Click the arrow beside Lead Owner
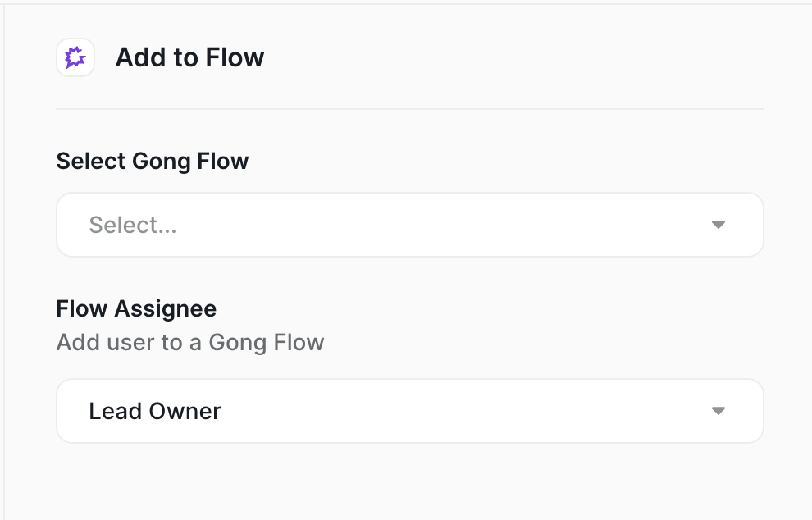Screen dimensions: 812x520 coord(718,411)
